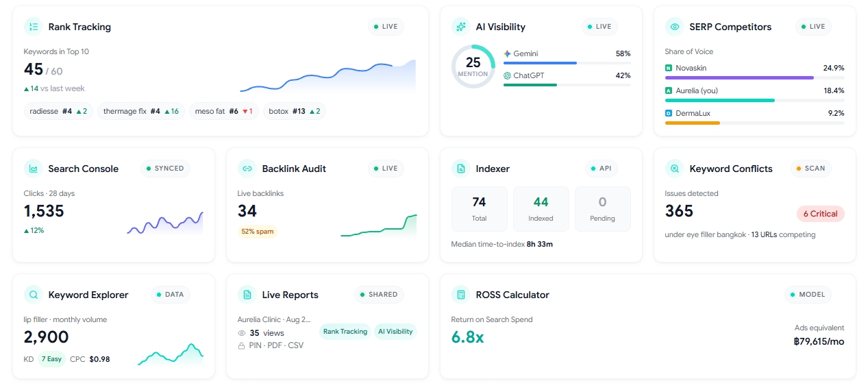
Task: Click the Keyword Explorer volume sparkline
Action: click(171, 354)
